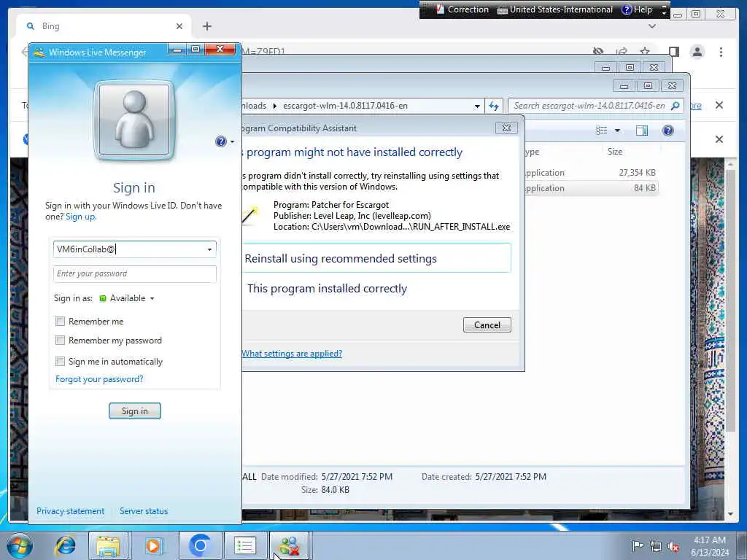747x560 pixels.
Task: Click the taskbar clock and date
Action: click(710, 546)
